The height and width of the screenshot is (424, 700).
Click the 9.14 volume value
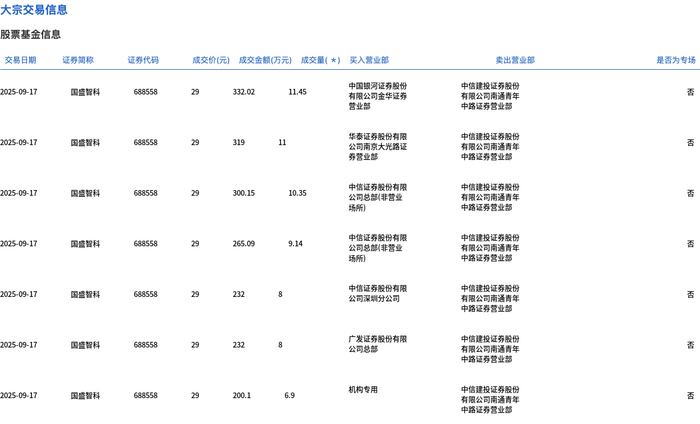(x=296, y=244)
